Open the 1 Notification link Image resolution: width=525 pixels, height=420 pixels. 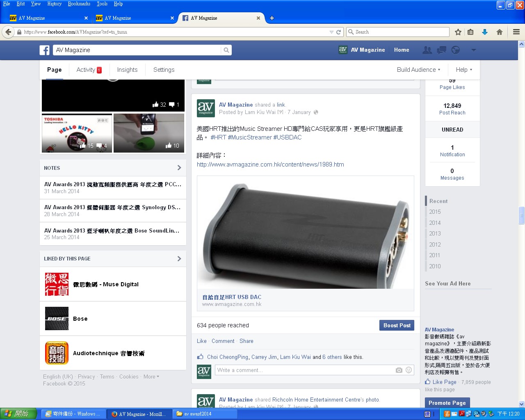pos(452,151)
